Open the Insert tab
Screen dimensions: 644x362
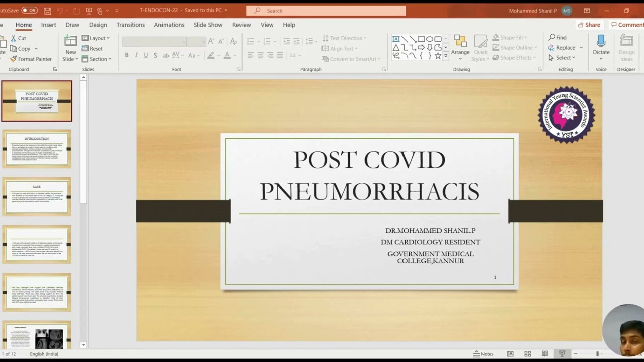click(48, 25)
